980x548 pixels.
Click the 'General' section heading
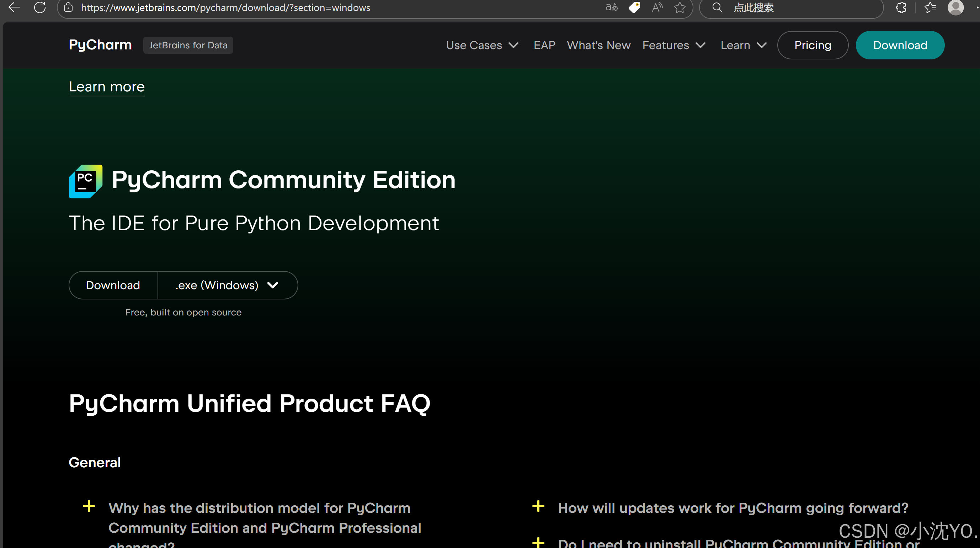[95, 462]
